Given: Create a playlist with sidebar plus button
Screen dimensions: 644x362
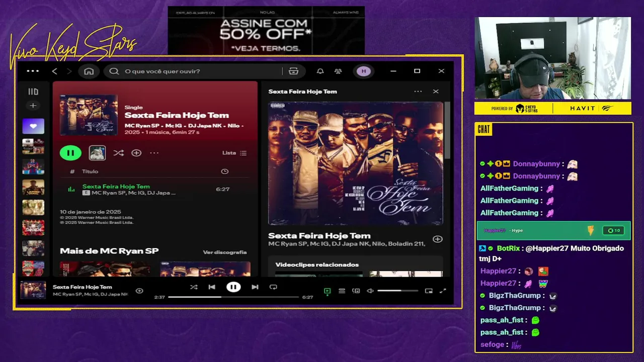Looking at the screenshot, I should tap(33, 106).
